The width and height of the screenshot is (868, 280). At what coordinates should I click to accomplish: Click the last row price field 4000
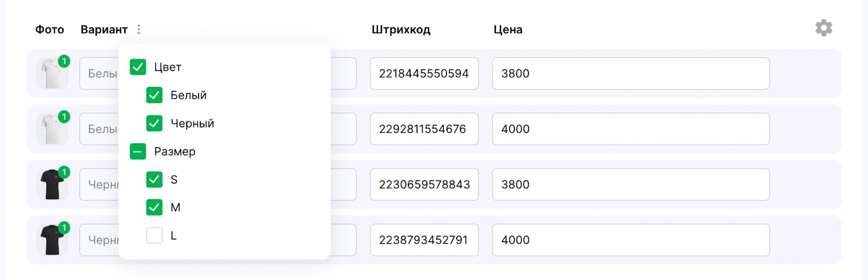tap(631, 240)
